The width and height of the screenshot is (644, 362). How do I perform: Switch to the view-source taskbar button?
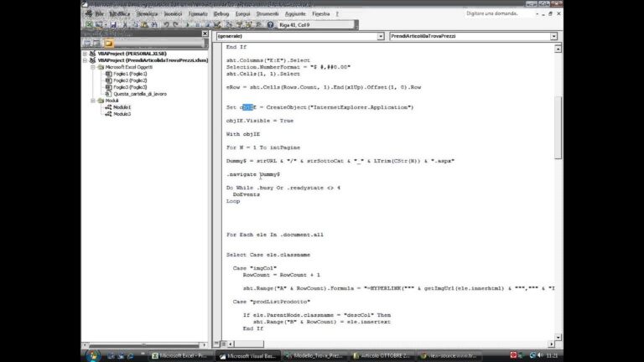pyautogui.click(x=449, y=356)
